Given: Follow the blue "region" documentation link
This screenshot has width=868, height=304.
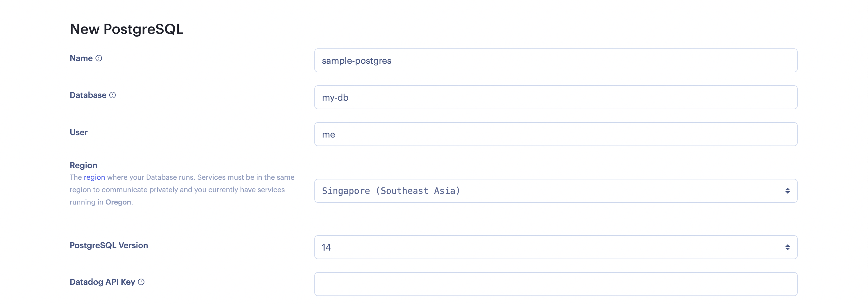Looking at the screenshot, I should click(x=94, y=177).
